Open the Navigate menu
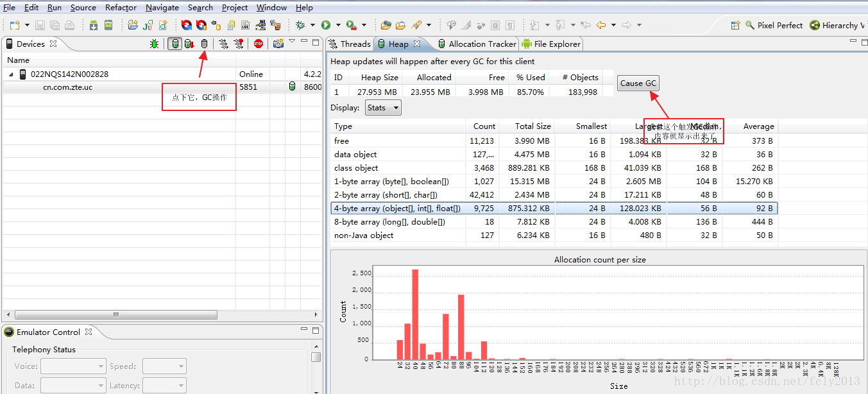The height and width of the screenshot is (394, 868). coord(162,8)
